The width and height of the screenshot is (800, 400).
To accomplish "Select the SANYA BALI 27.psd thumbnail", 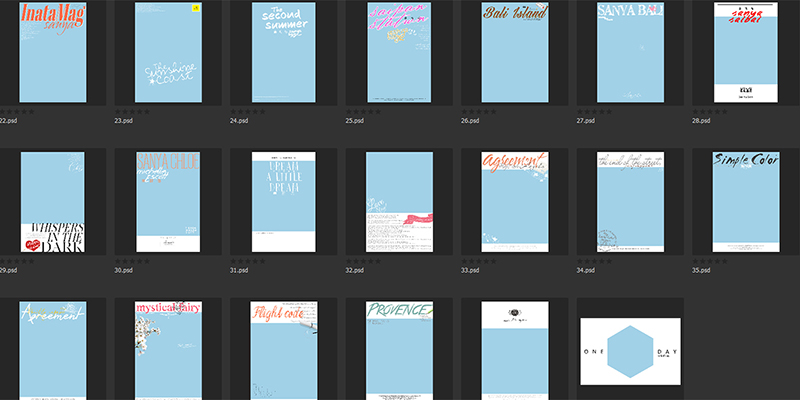I will (x=631, y=53).
